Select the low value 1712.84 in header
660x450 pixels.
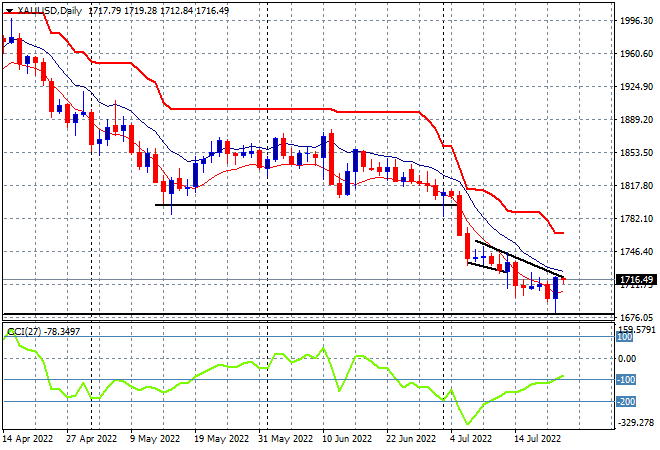click(x=177, y=11)
